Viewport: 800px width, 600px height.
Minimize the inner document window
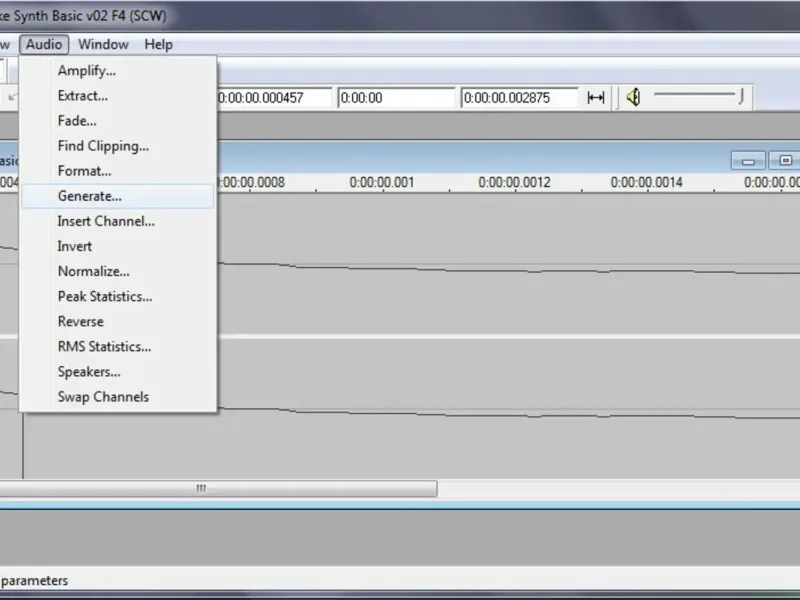[x=748, y=161]
